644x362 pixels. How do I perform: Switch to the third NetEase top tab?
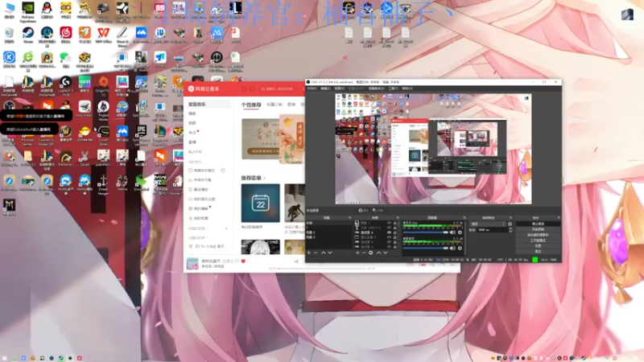click(x=291, y=105)
